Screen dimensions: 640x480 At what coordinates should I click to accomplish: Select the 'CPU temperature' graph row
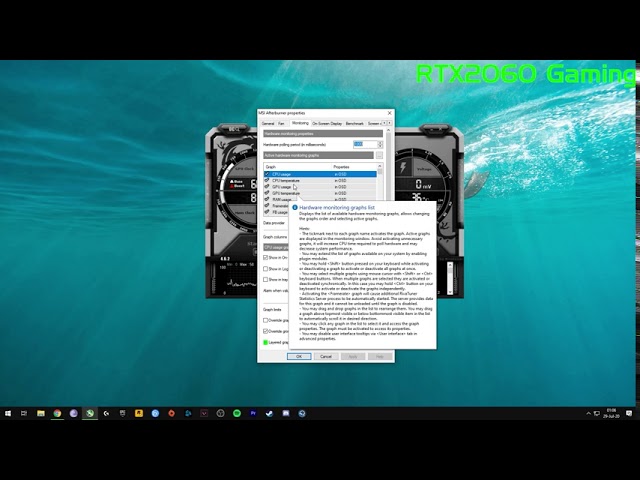tap(320, 180)
